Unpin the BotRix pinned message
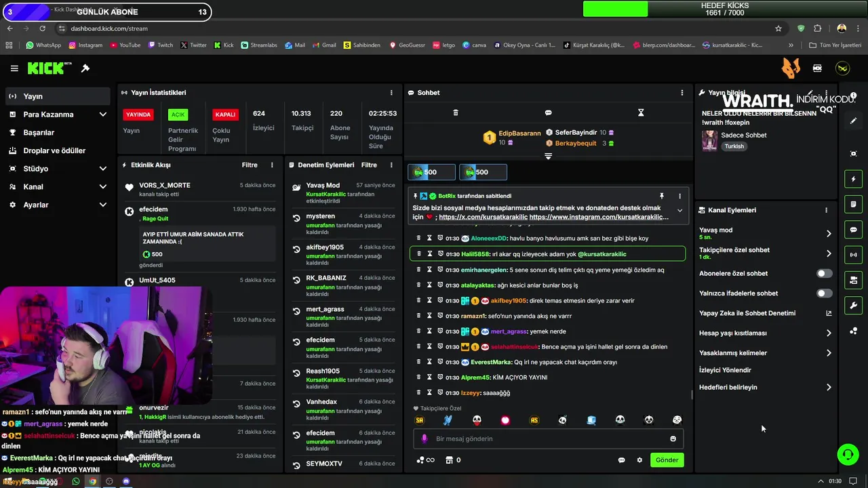Viewport: 868px width, 488px height. tap(661, 196)
